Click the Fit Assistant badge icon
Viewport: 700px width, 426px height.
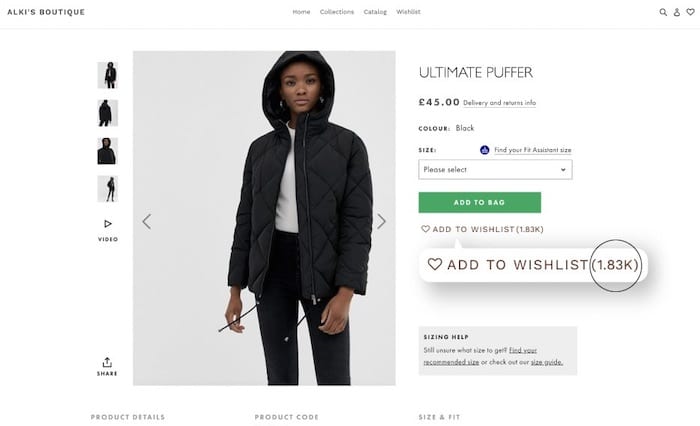tap(485, 150)
